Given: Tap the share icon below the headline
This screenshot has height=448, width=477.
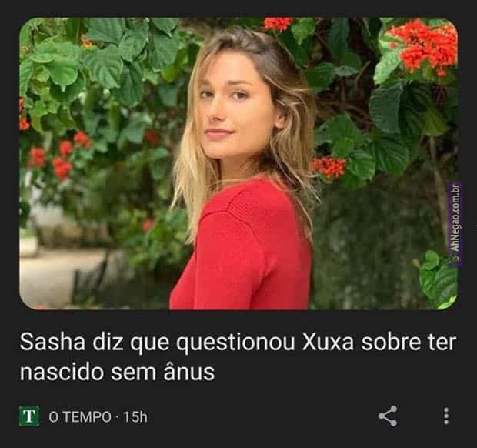Looking at the screenshot, I should pos(388,416).
